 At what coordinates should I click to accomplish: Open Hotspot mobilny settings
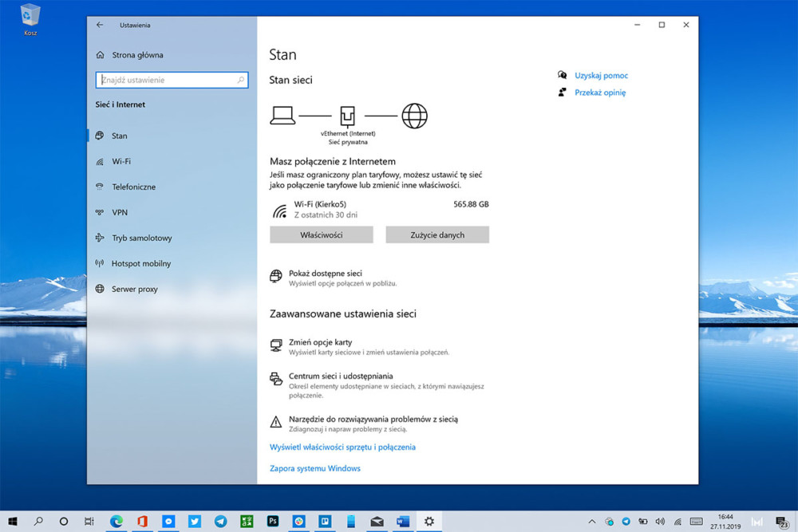click(172, 263)
